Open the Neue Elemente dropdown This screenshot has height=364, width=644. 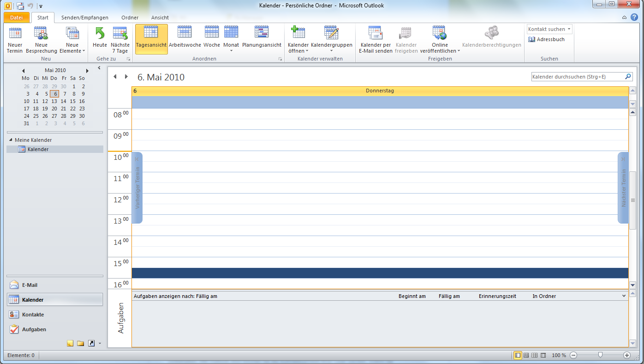72,39
